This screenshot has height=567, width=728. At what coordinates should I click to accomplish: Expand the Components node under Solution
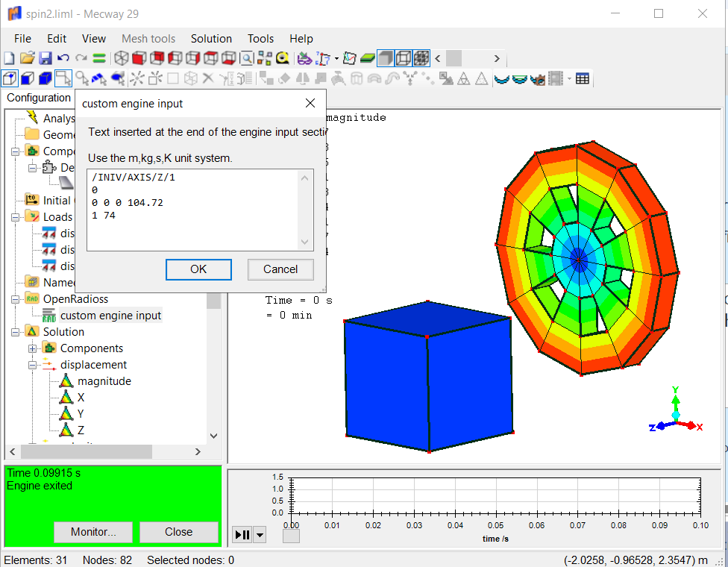(x=33, y=348)
